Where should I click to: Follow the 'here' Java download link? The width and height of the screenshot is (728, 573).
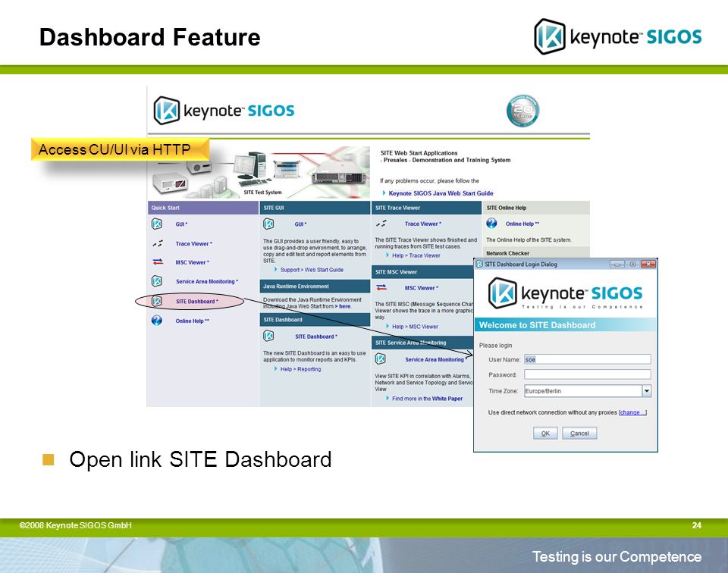click(344, 306)
